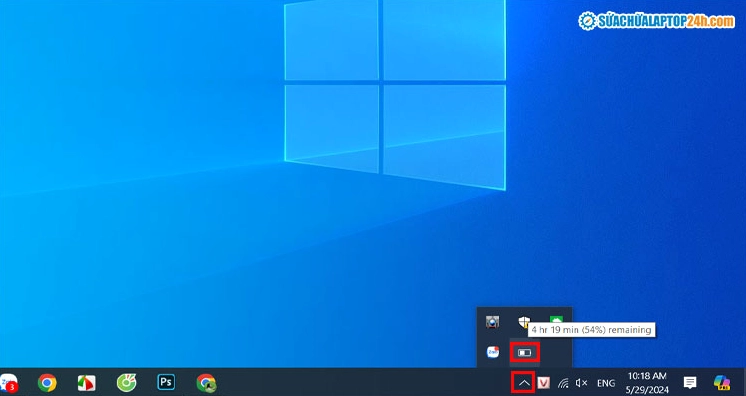Open the FastStone Capture taskbar app
The height and width of the screenshot is (396, 746).
click(87, 383)
